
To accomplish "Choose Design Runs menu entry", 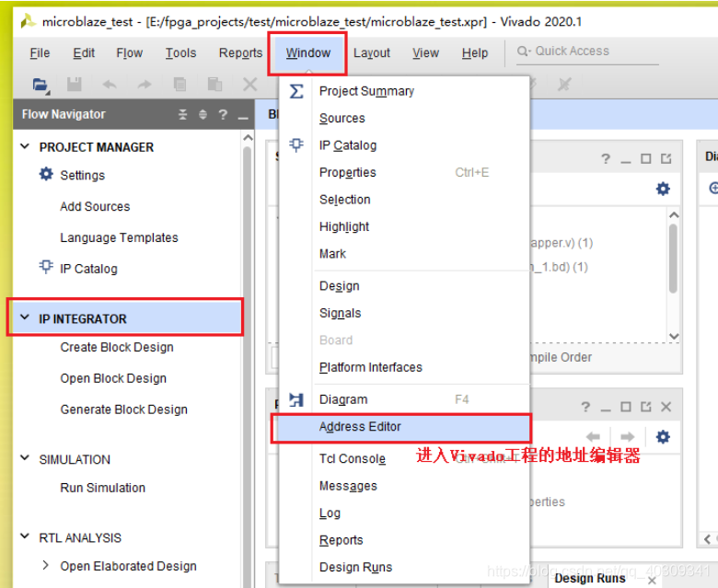I will pyautogui.click(x=404, y=568).
